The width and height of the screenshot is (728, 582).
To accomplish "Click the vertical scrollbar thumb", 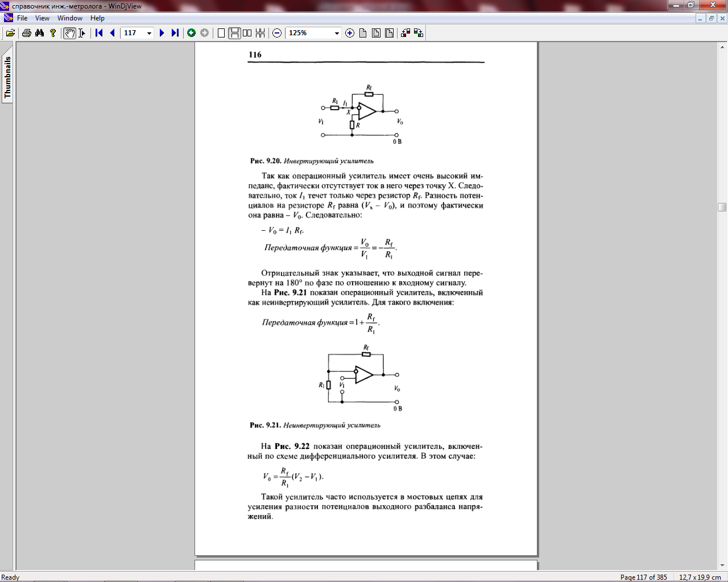I will [722, 207].
